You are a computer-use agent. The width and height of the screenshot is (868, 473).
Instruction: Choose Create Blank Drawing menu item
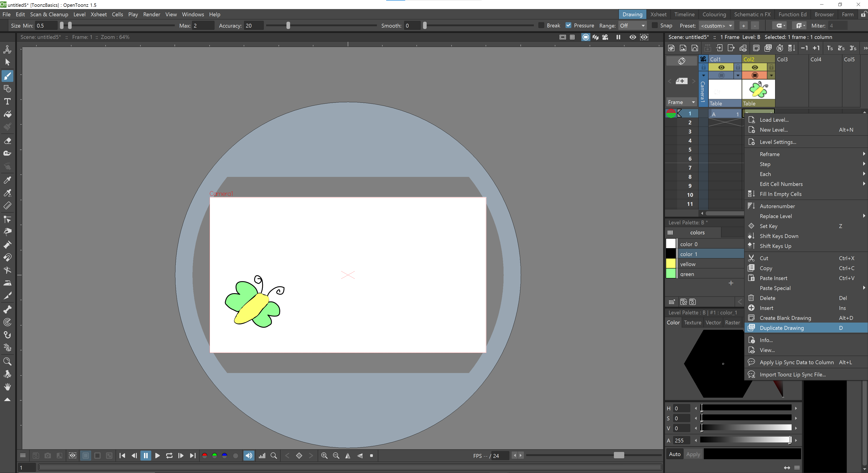pyautogui.click(x=806, y=318)
